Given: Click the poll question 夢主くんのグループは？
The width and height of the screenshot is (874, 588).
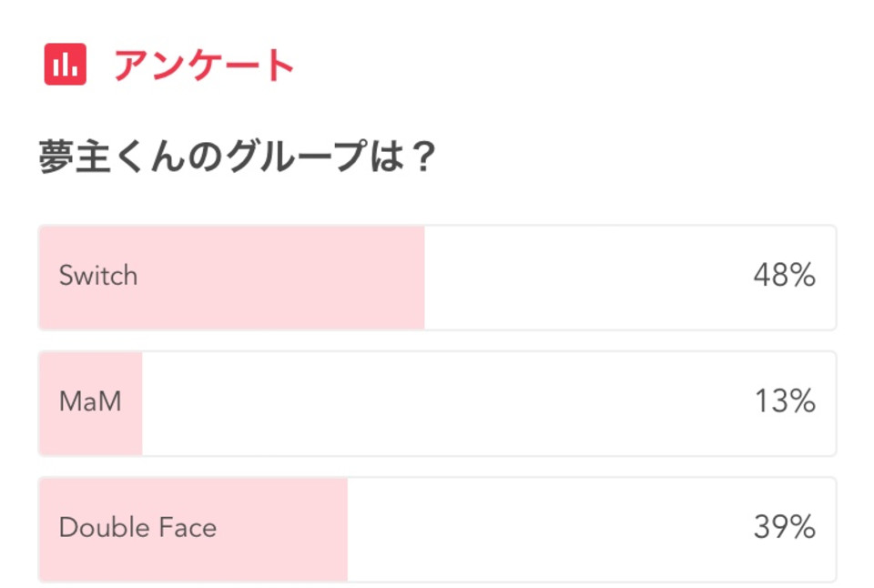Looking at the screenshot, I should [238, 157].
